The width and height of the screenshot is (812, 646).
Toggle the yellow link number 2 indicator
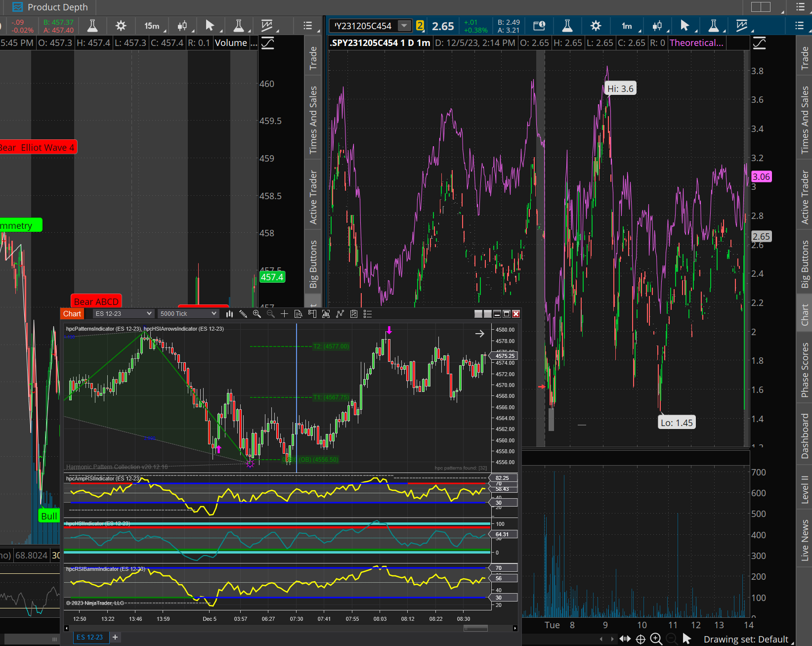coord(420,26)
